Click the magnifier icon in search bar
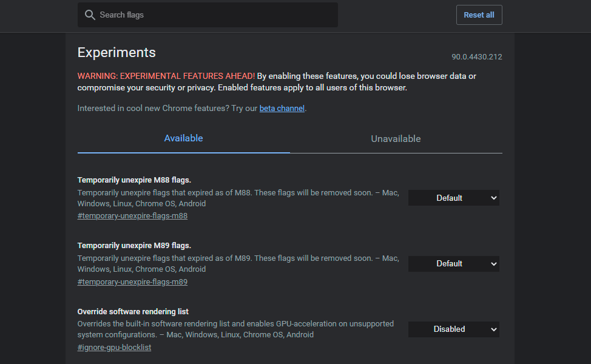This screenshot has width=591, height=364. 90,15
